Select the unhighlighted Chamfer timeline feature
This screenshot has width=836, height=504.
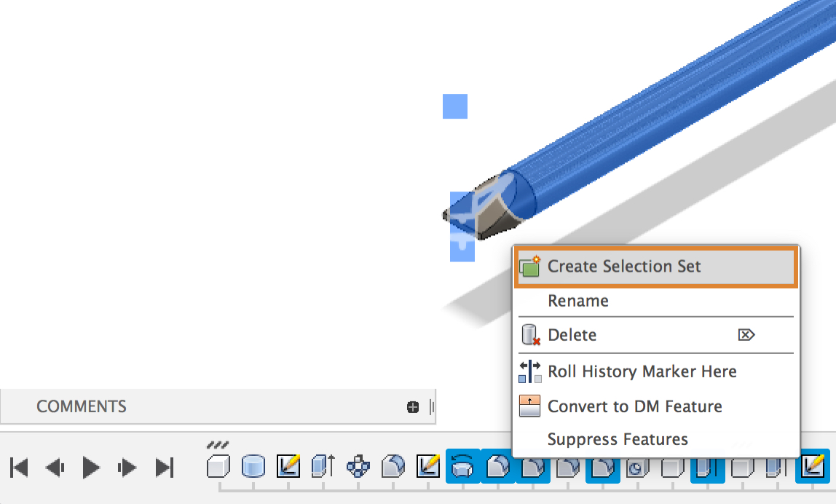pos(568,469)
